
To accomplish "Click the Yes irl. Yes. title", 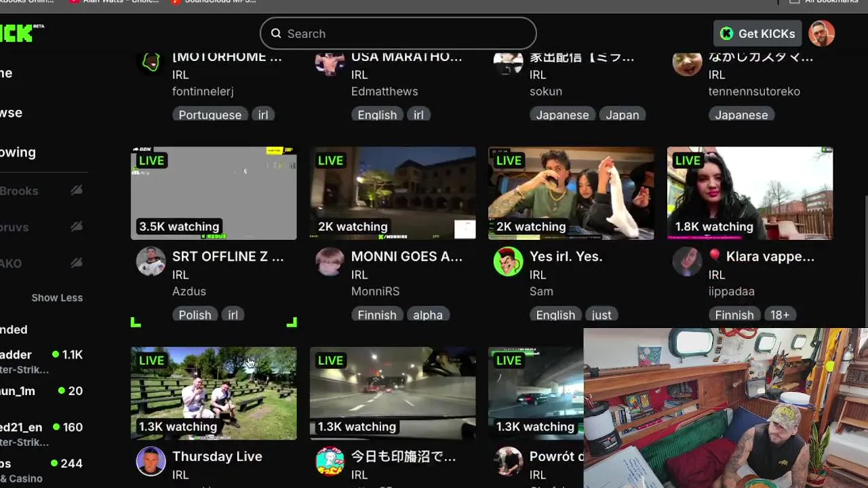I will pyautogui.click(x=566, y=257).
